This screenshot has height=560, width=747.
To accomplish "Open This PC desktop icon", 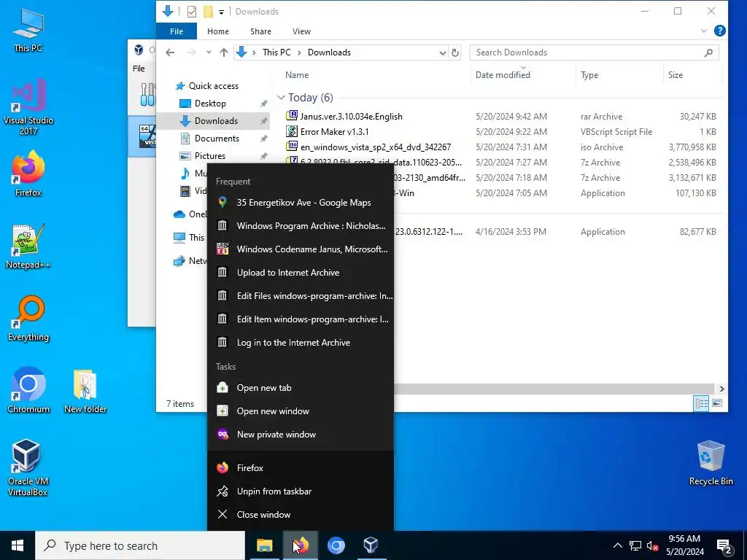I will click(28, 29).
